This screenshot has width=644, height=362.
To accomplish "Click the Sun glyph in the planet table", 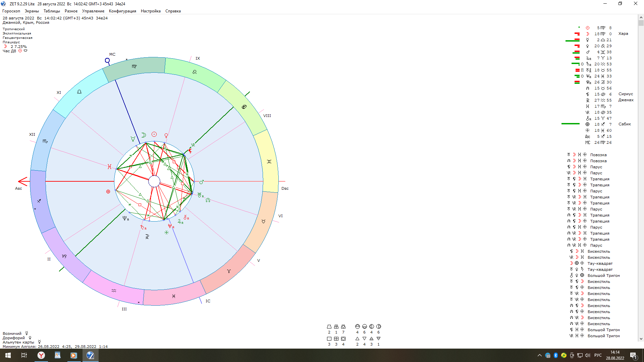I will coord(588,28).
